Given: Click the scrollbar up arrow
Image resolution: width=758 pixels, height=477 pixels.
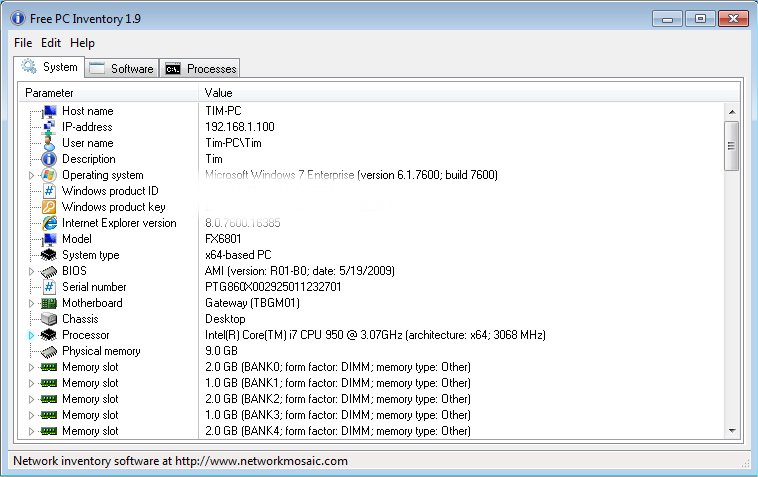Looking at the screenshot, I should tap(732, 112).
